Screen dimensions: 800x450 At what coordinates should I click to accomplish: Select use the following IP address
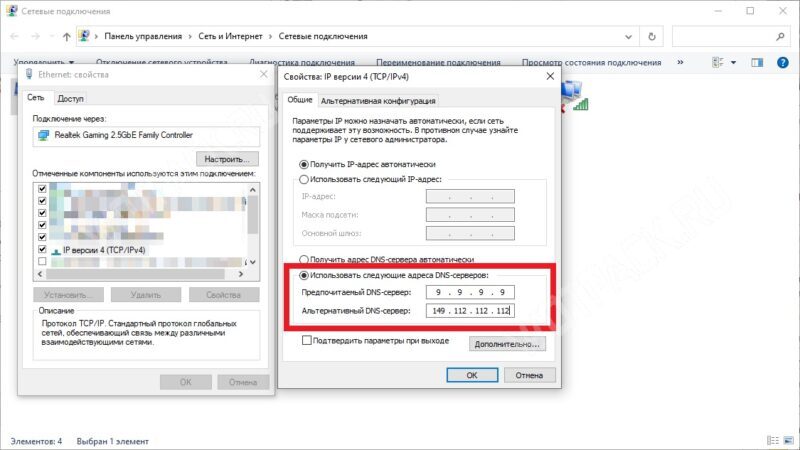click(x=304, y=179)
